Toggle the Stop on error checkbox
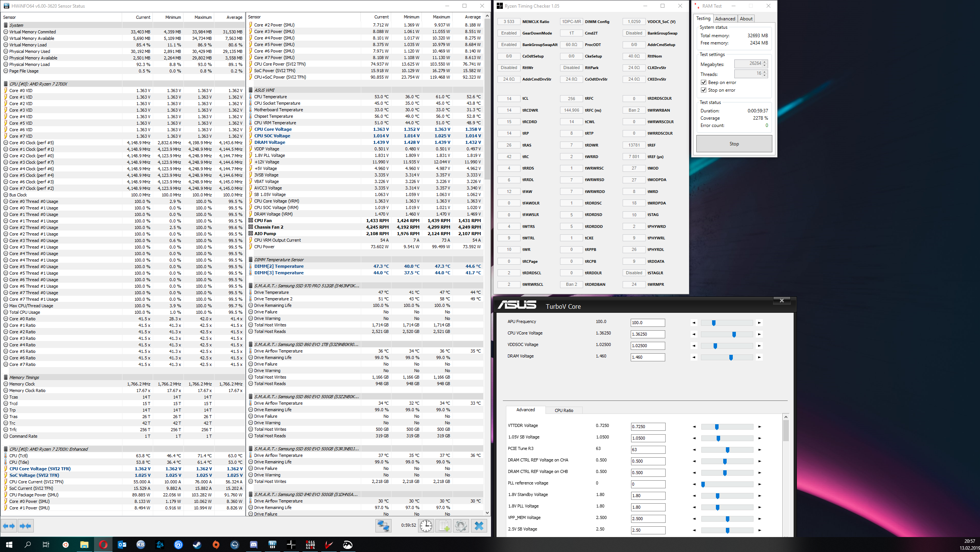The height and width of the screenshot is (552, 980). (x=704, y=90)
